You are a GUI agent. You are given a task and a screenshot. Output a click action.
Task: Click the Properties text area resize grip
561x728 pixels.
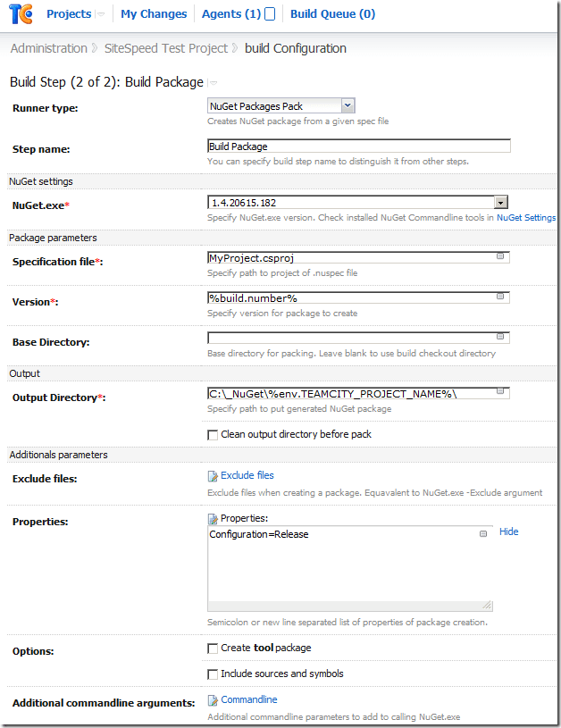tap(487, 605)
